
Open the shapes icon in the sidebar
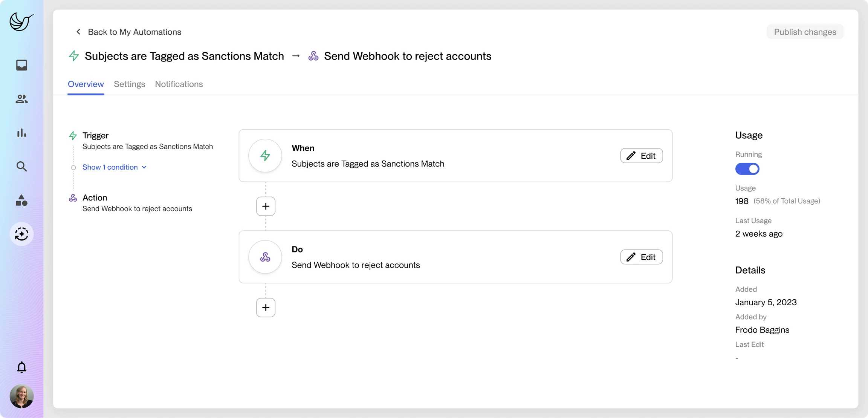pos(21,200)
